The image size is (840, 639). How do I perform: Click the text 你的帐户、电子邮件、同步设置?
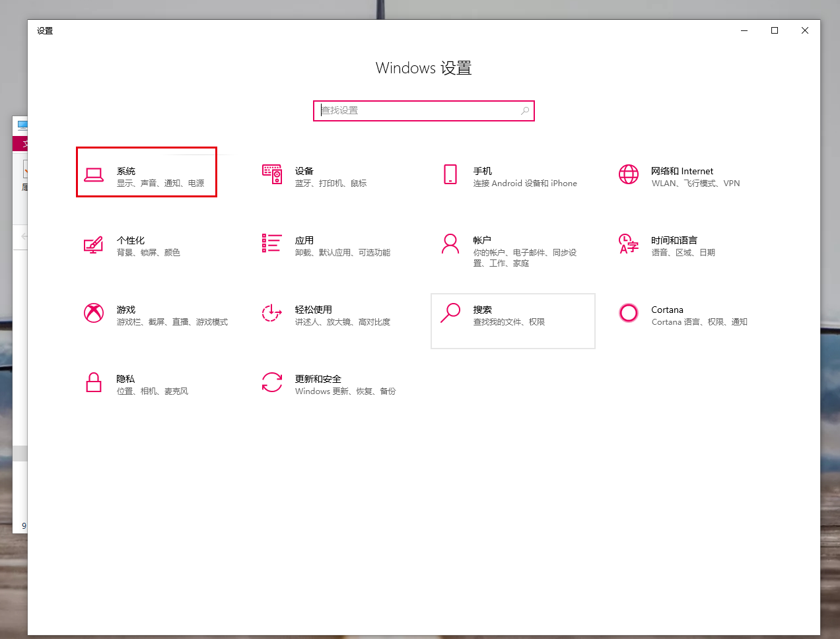click(525, 258)
